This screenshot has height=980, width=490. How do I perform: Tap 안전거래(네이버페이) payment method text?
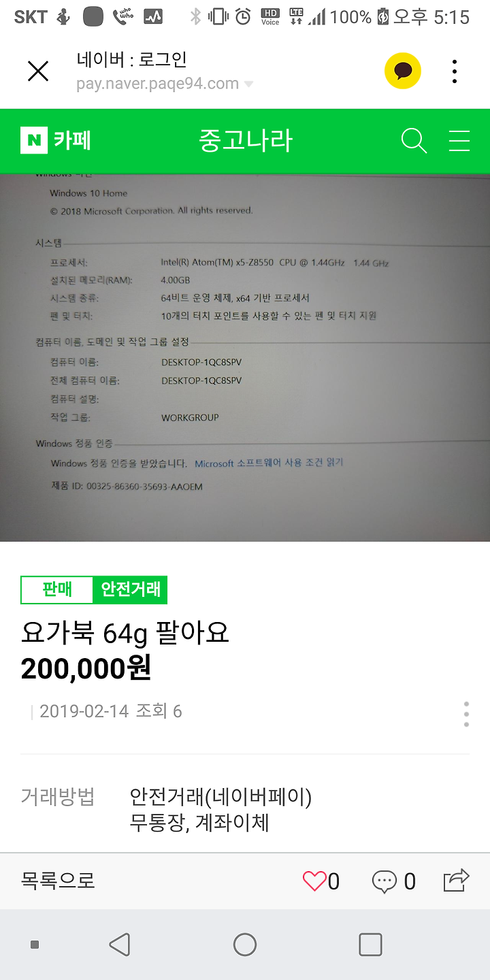[220, 796]
